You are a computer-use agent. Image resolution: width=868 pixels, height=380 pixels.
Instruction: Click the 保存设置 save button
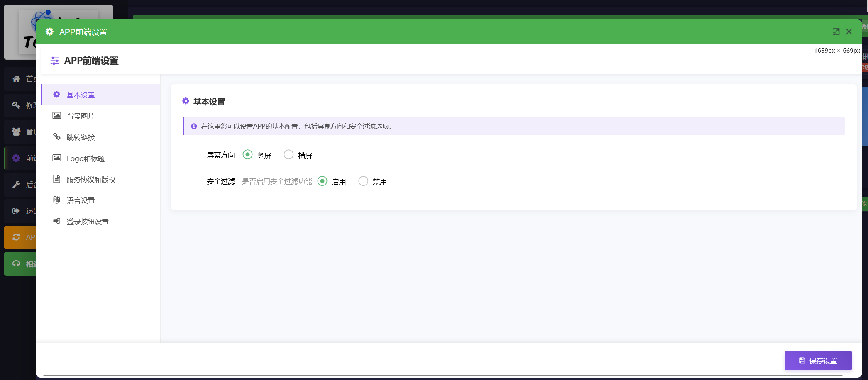pyautogui.click(x=818, y=361)
